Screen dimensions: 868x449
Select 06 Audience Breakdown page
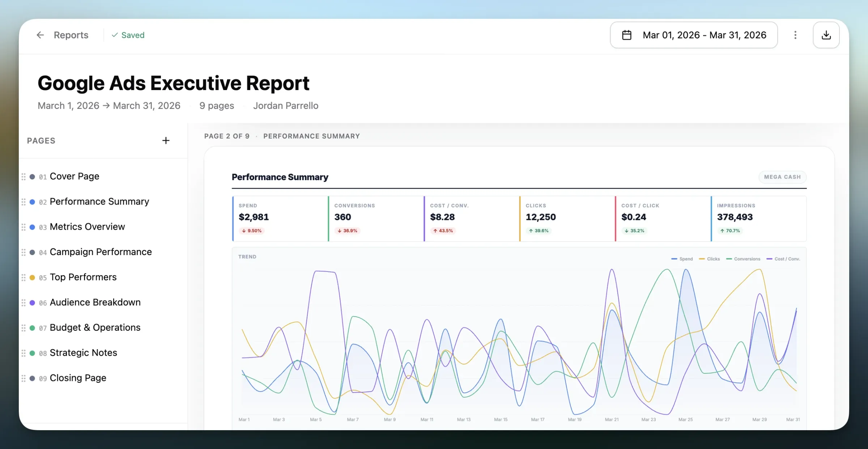pos(103,302)
